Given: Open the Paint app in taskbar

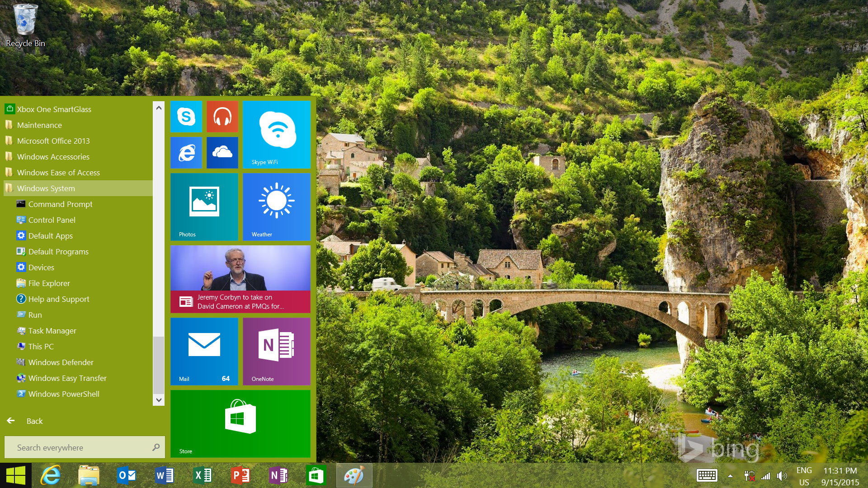Looking at the screenshot, I should pyautogui.click(x=354, y=475).
